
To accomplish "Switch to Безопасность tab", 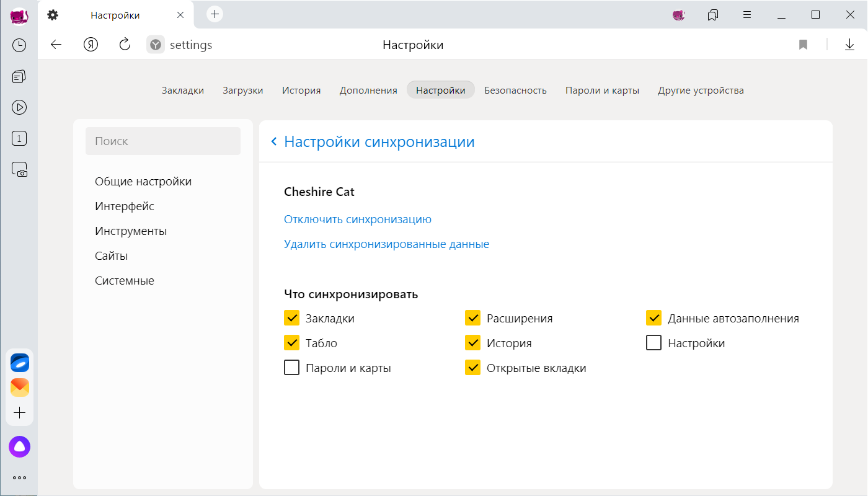I will click(515, 91).
